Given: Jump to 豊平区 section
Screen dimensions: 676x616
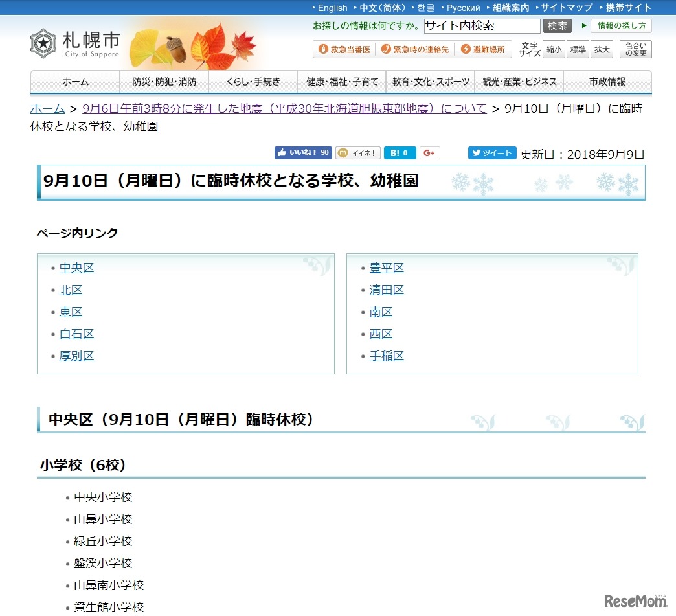Looking at the screenshot, I should click(x=387, y=268).
